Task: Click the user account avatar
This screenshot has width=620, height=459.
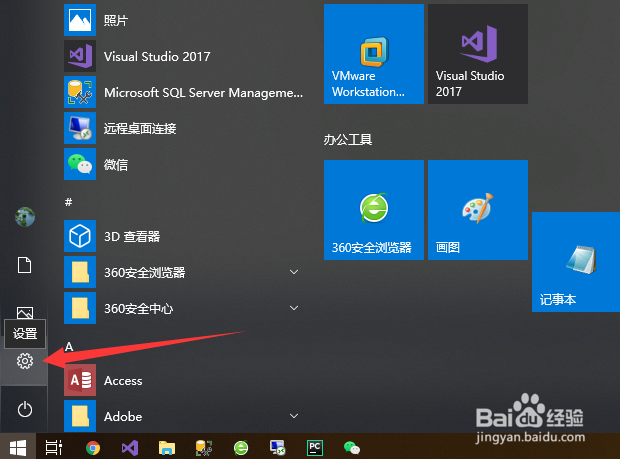Action: pyautogui.click(x=25, y=217)
